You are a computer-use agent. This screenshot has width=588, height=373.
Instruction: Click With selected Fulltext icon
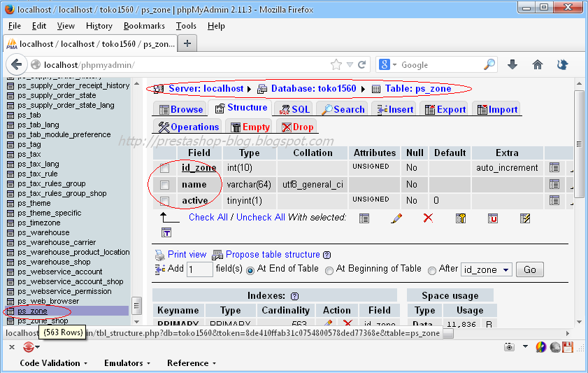(x=166, y=232)
